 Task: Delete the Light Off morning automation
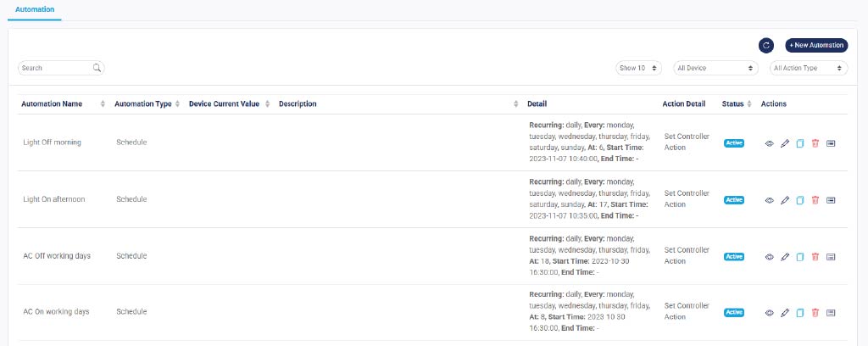(815, 143)
